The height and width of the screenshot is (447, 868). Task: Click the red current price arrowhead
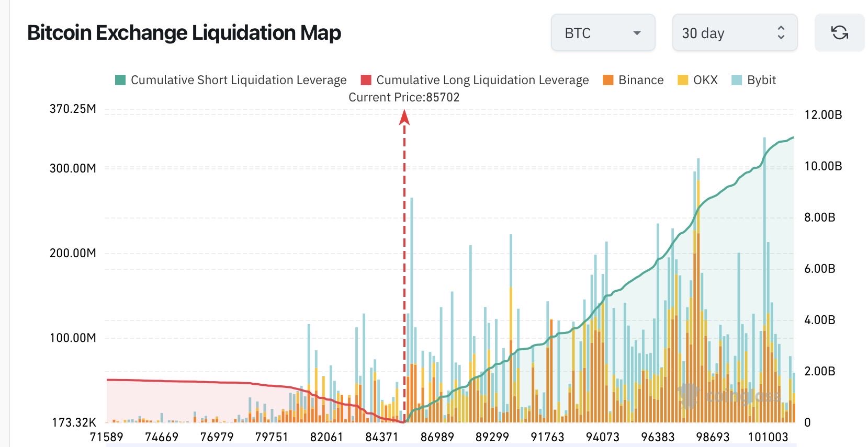[x=404, y=117]
